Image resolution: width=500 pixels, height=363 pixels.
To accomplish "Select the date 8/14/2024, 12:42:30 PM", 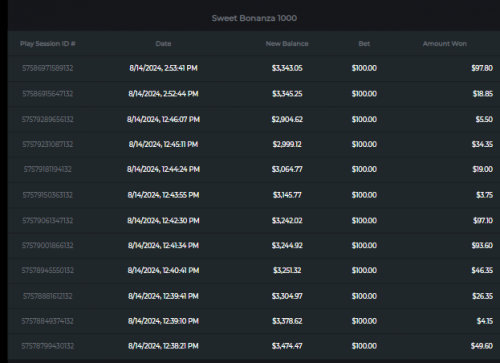I will [163, 221].
